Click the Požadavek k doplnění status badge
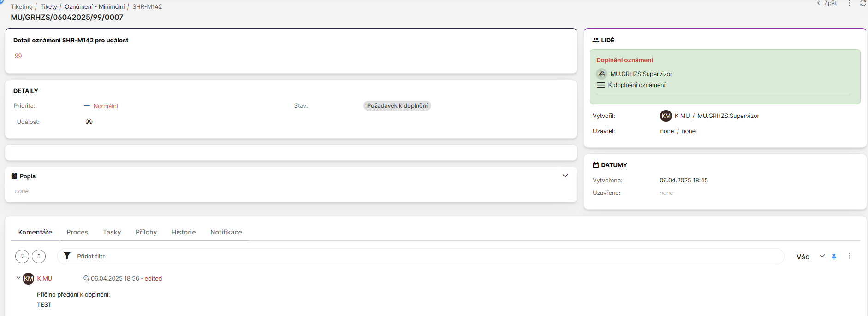868x316 pixels. point(397,106)
